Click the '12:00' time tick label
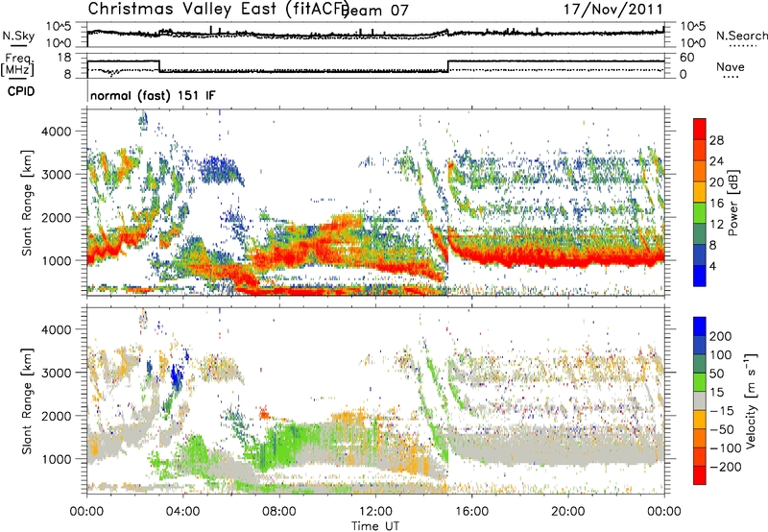 [375, 512]
